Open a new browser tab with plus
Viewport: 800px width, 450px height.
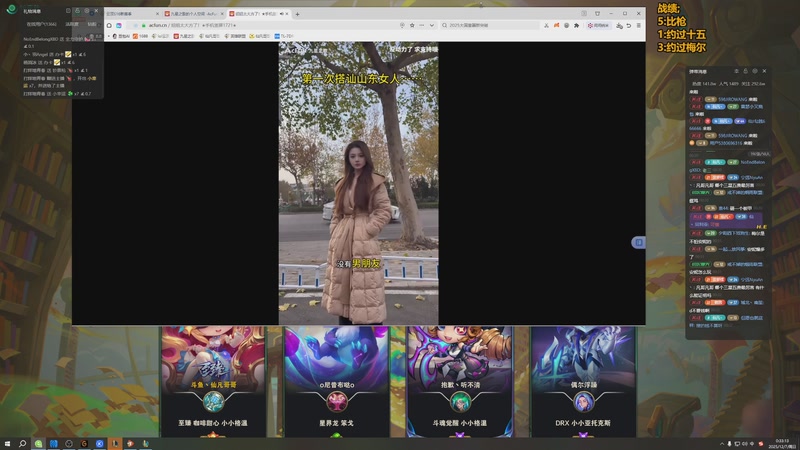point(297,14)
